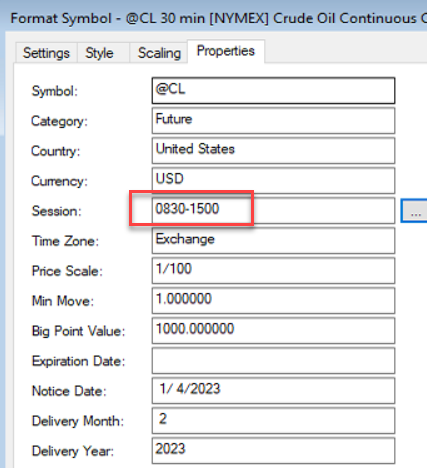The image size is (427, 468).
Task: Click the Big Point Value field
Action: pos(273,331)
